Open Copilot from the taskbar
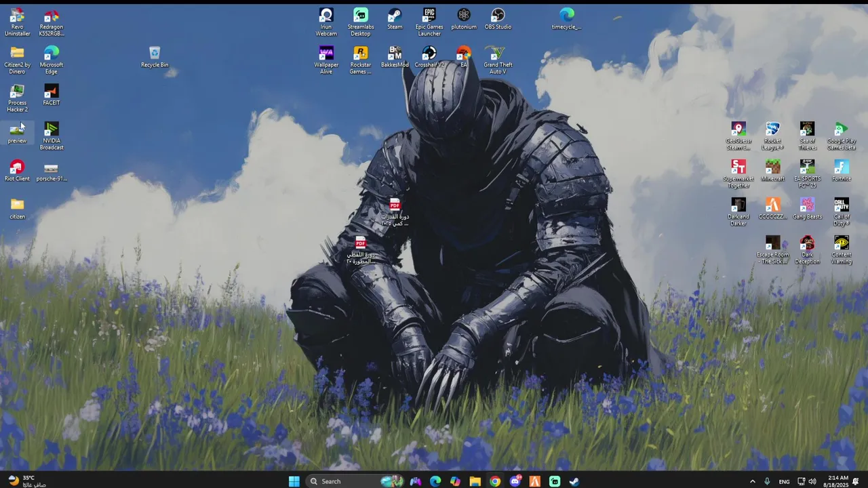Viewport: 868px width, 488px height. [x=455, y=481]
